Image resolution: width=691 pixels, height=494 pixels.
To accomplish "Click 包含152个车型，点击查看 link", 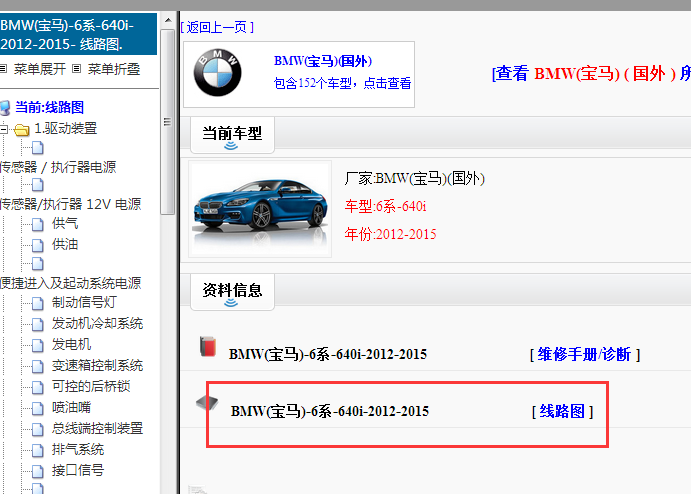I will click(x=342, y=83).
